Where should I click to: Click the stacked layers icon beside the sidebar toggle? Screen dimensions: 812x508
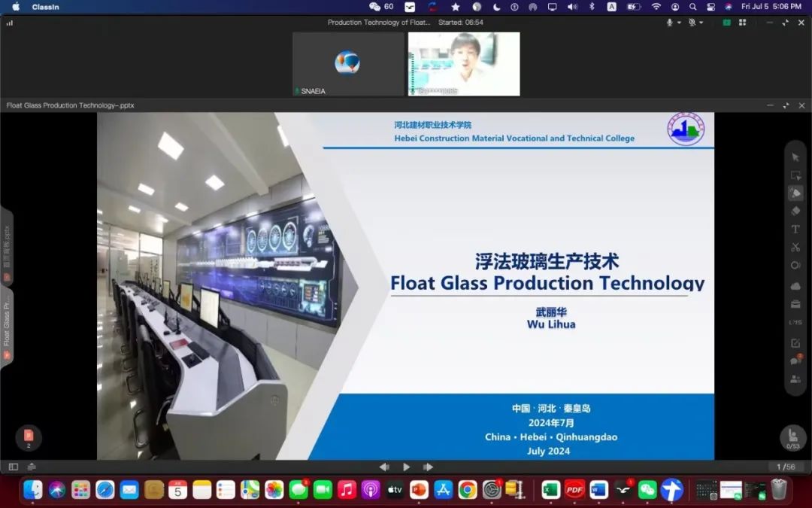coord(32,467)
